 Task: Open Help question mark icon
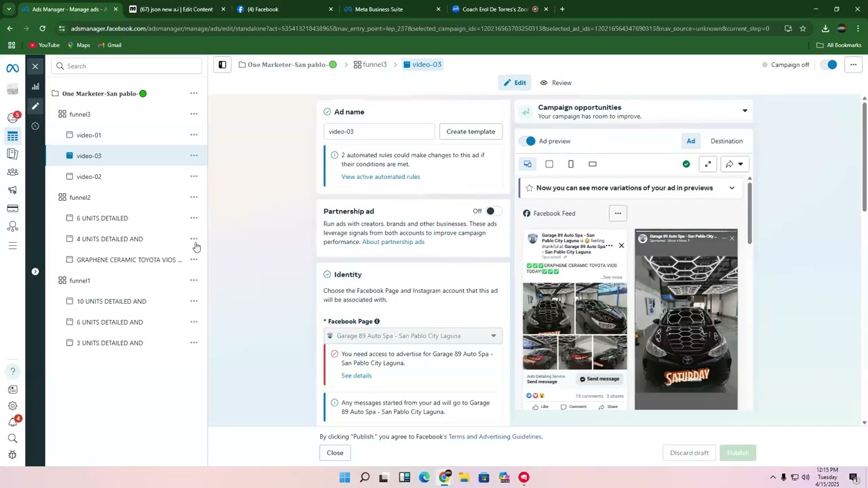click(12, 371)
